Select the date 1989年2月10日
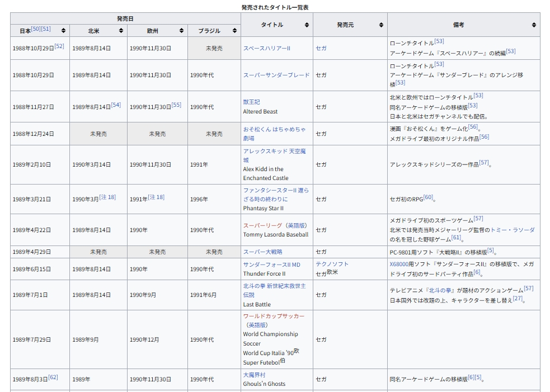550x392 pixels. coord(32,164)
